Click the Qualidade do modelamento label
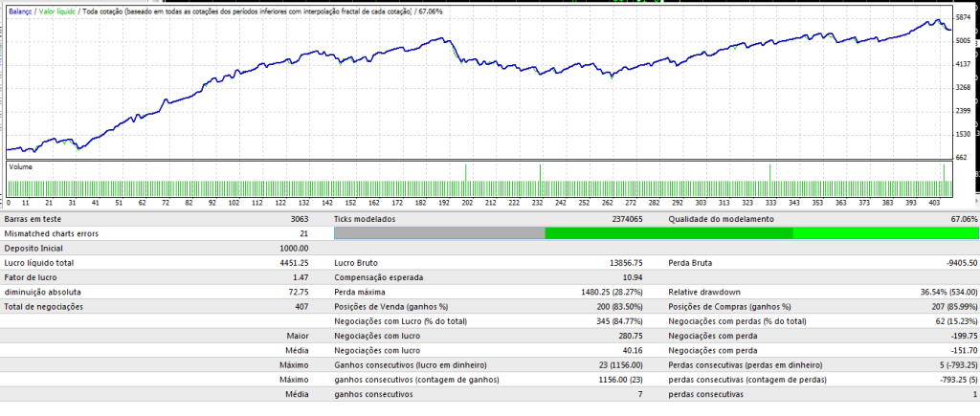 coord(722,219)
